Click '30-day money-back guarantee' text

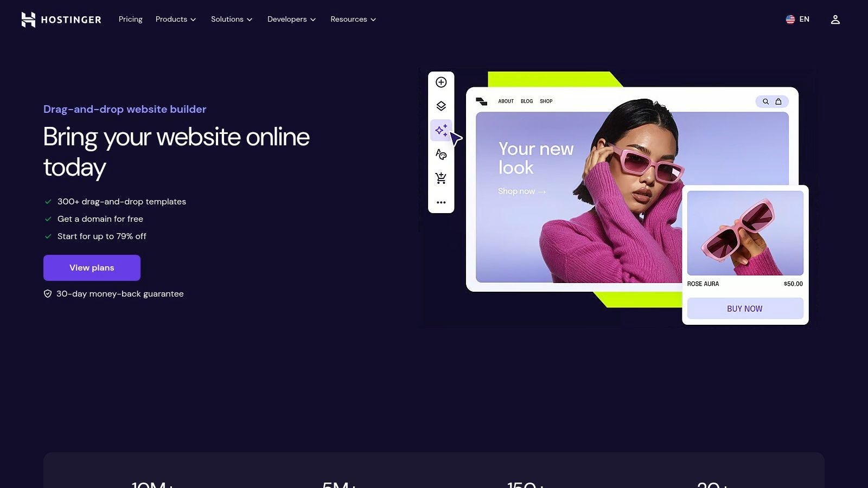(x=120, y=294)
